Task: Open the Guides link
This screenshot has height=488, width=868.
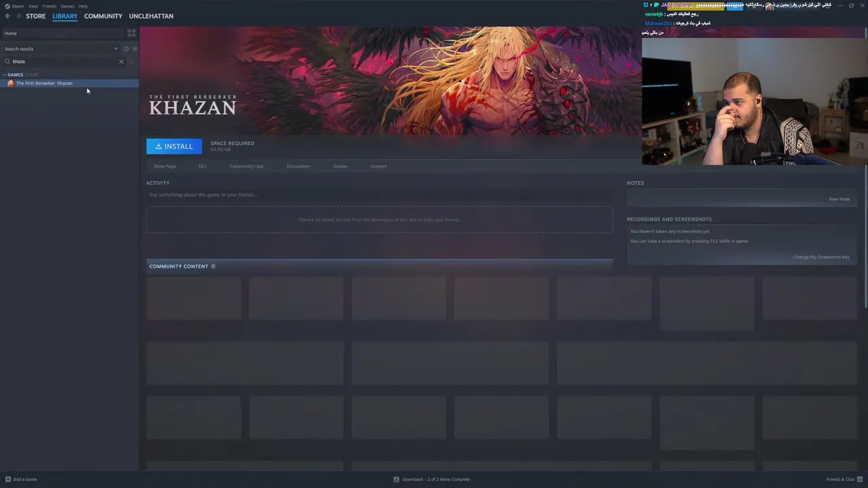Action: pyautogui.click(x=340, y=166)
